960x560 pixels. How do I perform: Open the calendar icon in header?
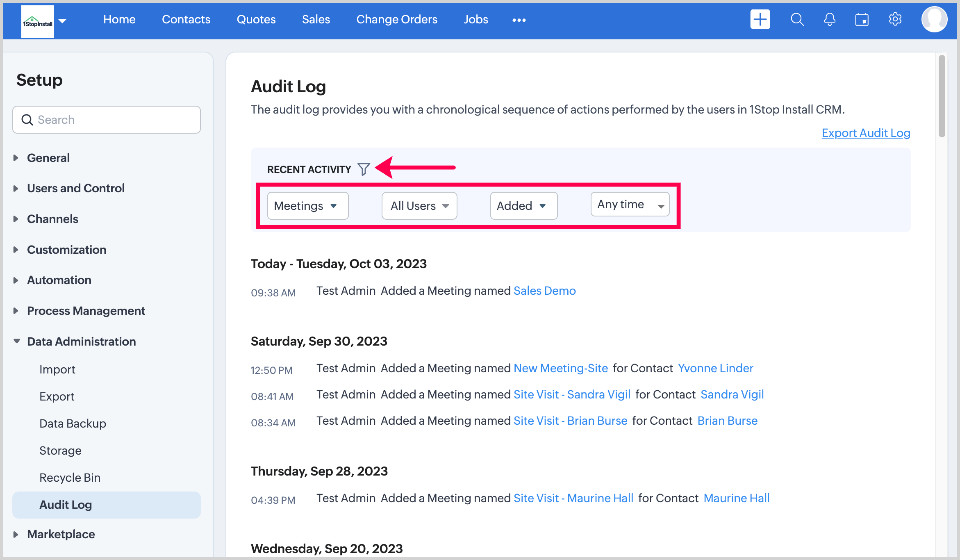click(x=862, y=19)
